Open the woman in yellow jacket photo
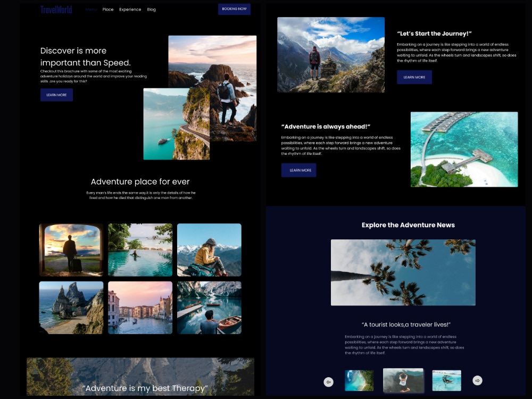This screenshot has width=532, height=399. [209, 250]
